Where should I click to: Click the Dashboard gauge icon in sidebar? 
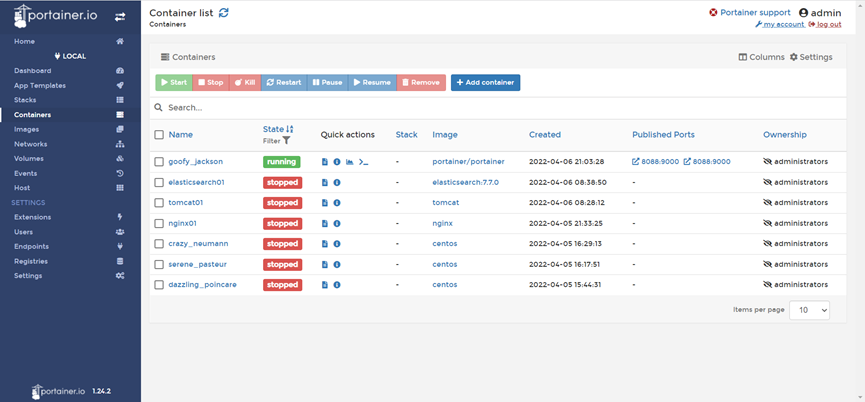tap(120, 71)
